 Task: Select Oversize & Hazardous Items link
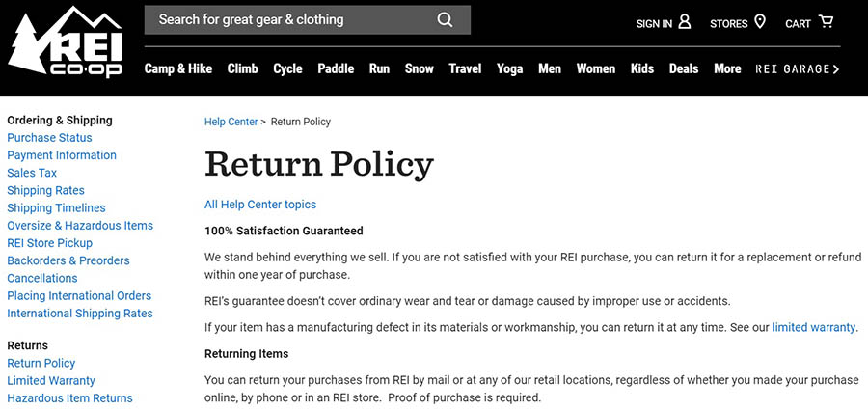tap(80, 226)
